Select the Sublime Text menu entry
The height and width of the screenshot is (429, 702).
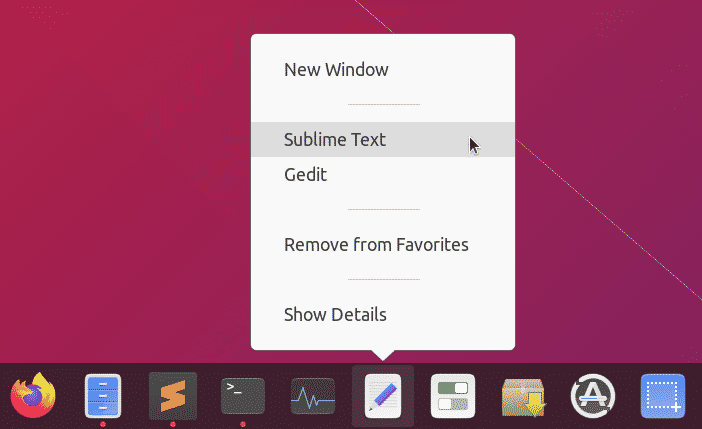pos(383,139)
